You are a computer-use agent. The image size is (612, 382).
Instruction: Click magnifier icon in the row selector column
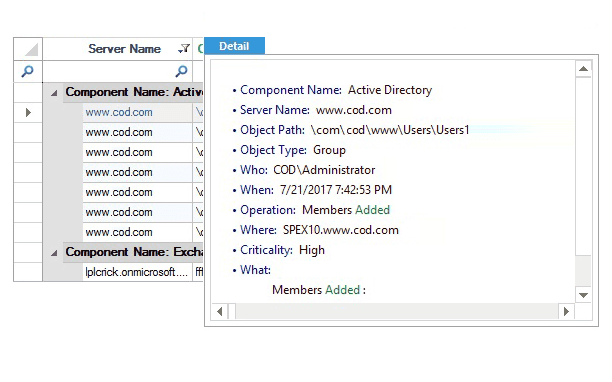(x=27, y=71)
